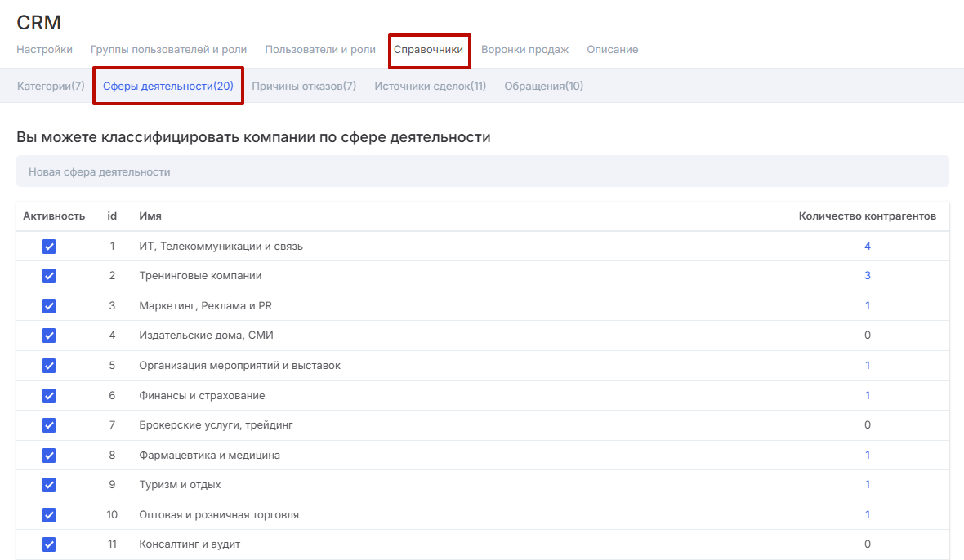Uncheck activity for ИТ, Телекоммуникации и связь
This screenshot has width=964, height=560.
click(x=49, y=247)
